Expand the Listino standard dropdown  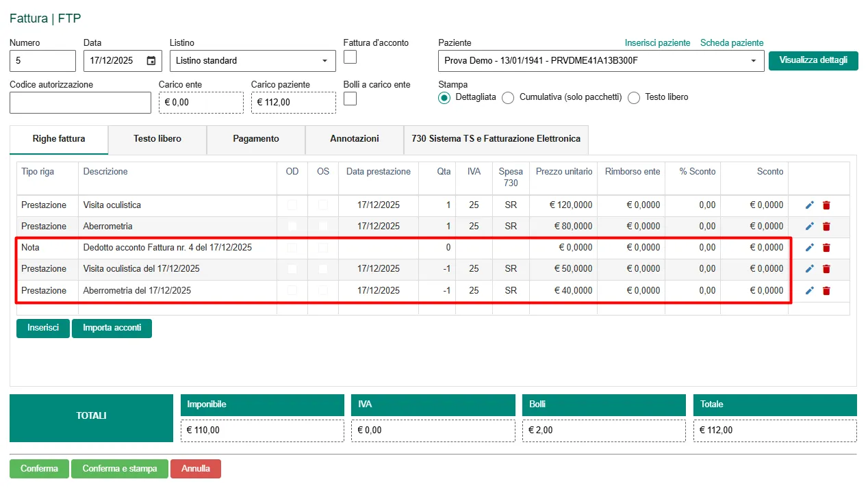tap(324, 61)
